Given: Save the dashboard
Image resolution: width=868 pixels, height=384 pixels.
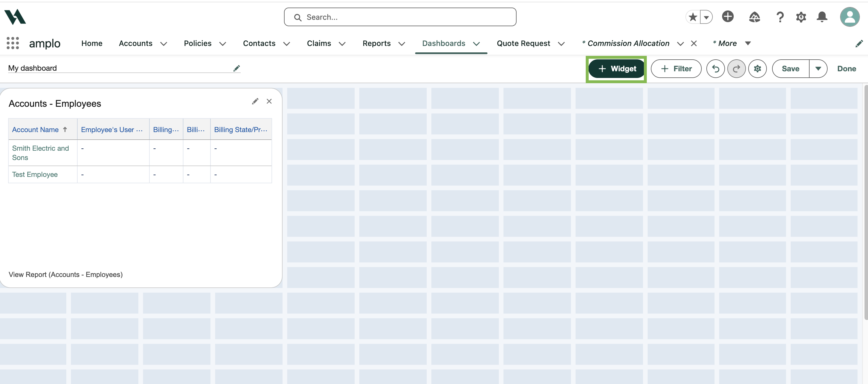Looking at the screenshot, I should pyautogui.click(x=790, y=69).
